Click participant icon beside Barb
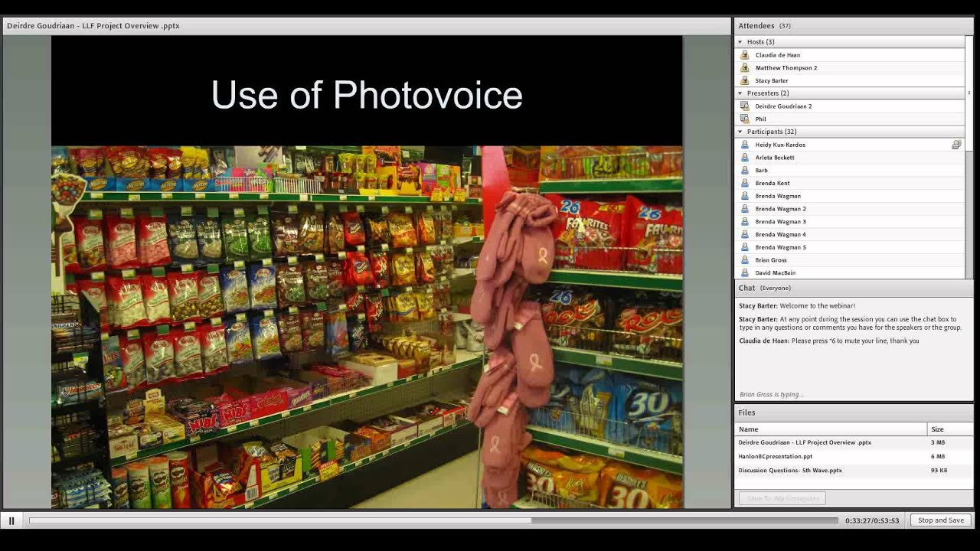This screenshot has width=980, height=551. (x=745, y=170)
